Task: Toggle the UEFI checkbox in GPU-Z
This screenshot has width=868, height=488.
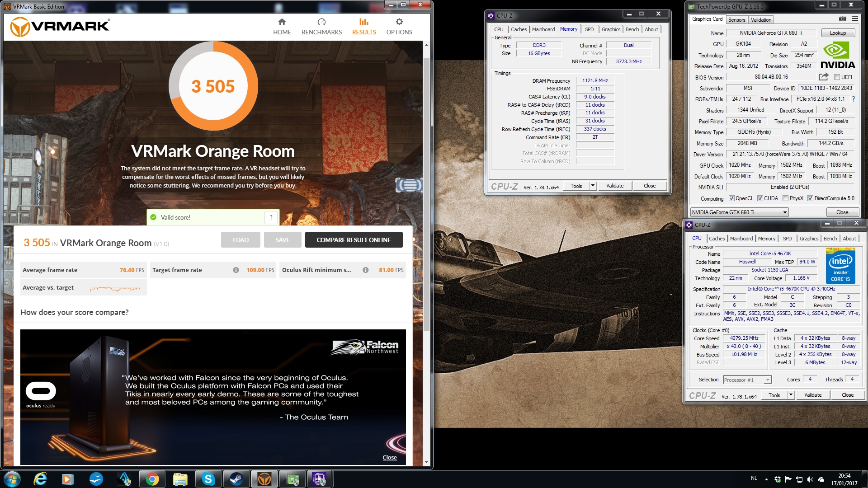Action: [x=837, y=77]
